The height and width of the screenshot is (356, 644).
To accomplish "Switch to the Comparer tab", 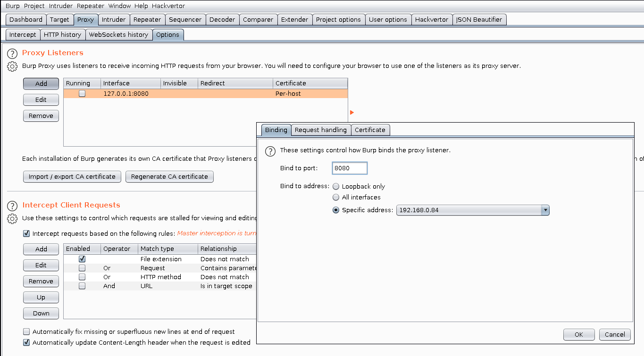I will click(x=258, y=19).
